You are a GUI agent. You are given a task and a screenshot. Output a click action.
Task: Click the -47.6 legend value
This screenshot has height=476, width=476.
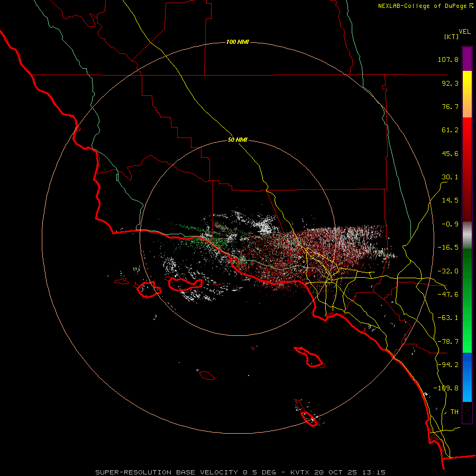(x=448, y=295)
